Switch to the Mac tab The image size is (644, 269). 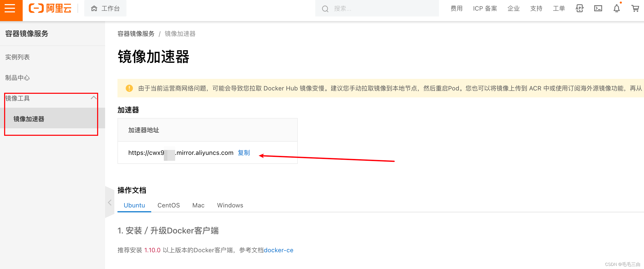(x=198, y=205)
